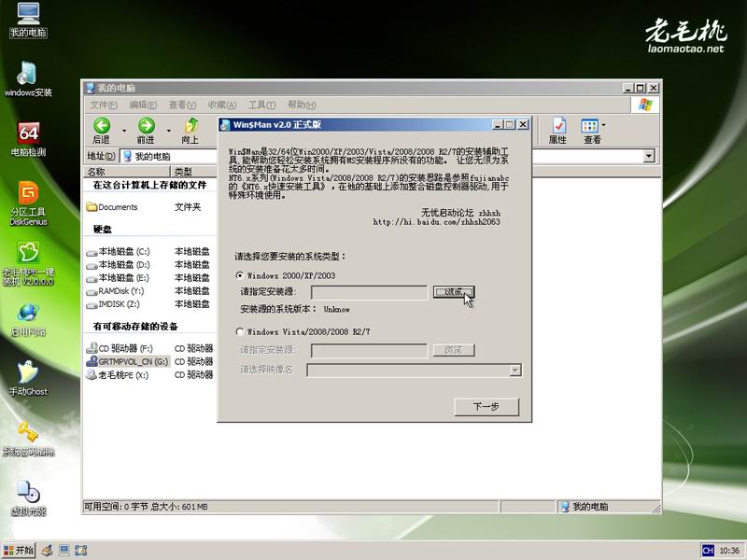747x560 pixels.
Task: Click the 前进 forward arrow in My Computer
Action: point(146,131)
